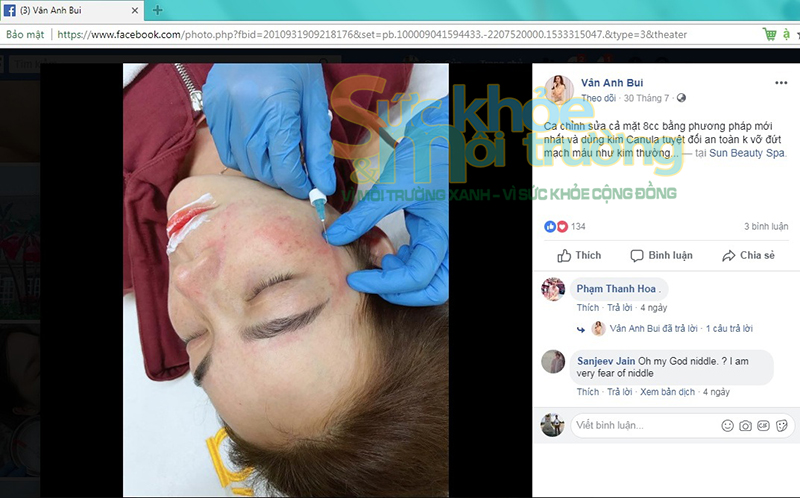Close the Vân Anh Bui browser tab

click(135, 10)
